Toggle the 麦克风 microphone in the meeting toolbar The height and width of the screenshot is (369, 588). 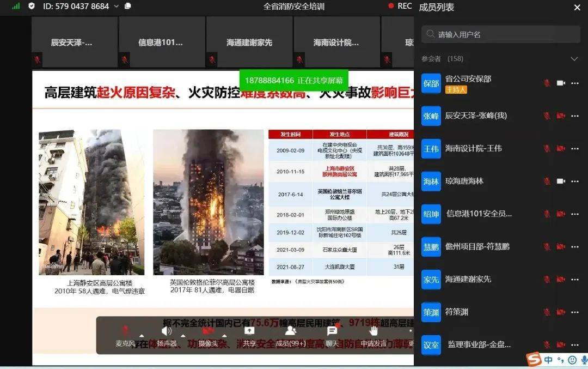coord(125,337)
